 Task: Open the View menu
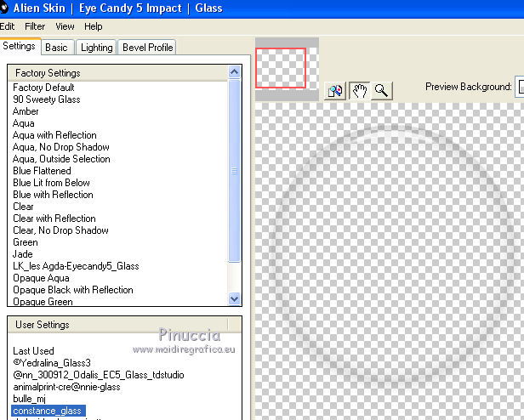[x=65, y=26]
